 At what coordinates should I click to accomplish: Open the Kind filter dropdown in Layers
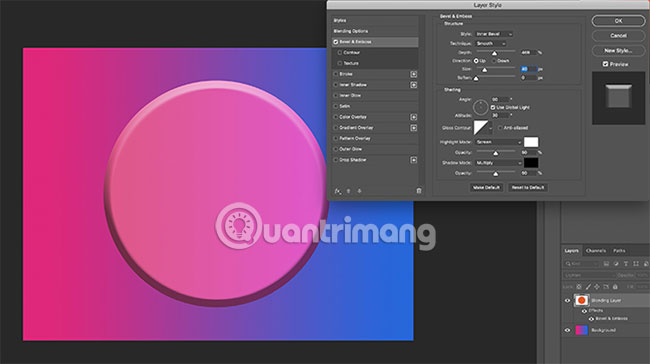[581, 264]
